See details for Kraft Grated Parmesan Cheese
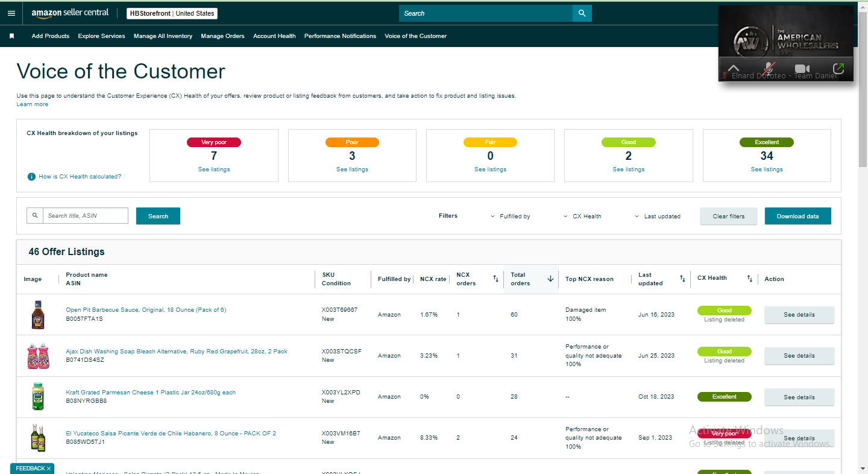The width and height of the screenshot is (868, 474). coord(799,397)
